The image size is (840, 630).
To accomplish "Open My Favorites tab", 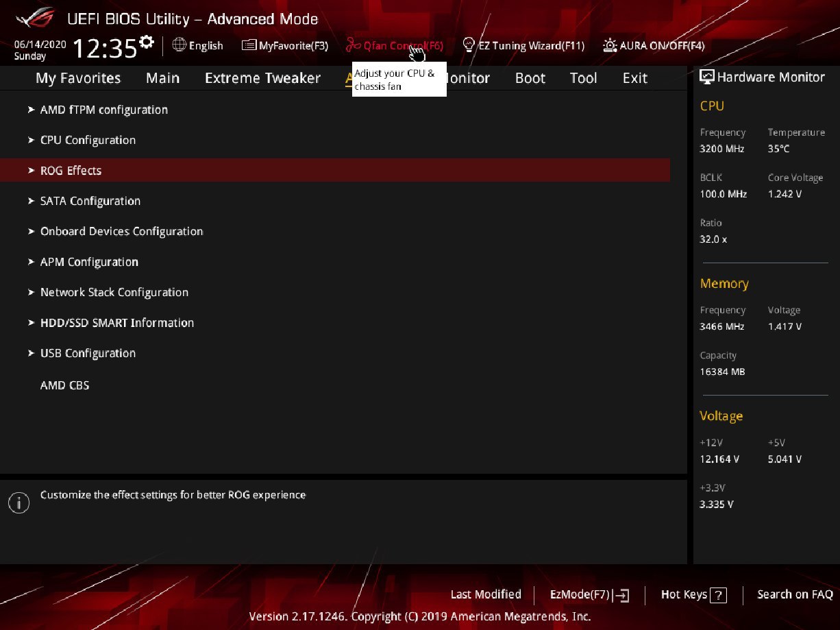I will coord(78,78).
